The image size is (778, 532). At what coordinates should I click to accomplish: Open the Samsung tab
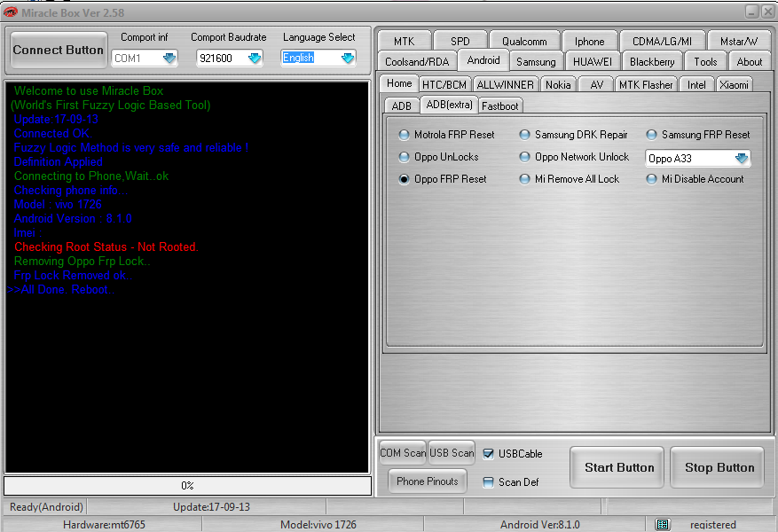tap(536, 62)
